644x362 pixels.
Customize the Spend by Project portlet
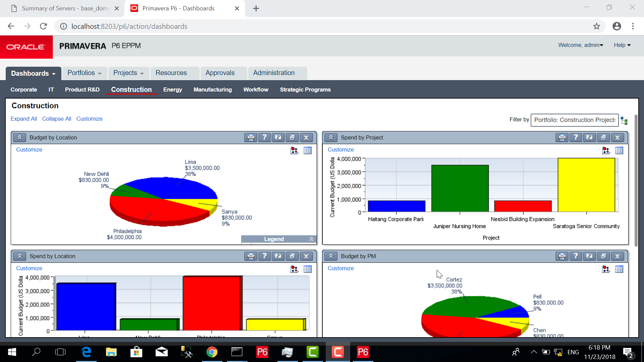point(340,149)
